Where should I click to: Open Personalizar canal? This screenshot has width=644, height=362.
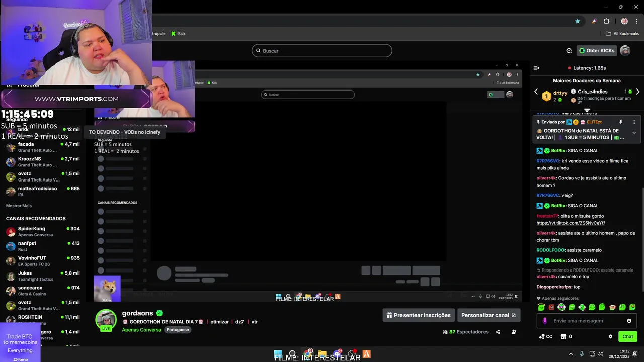(x=489, y=315)
